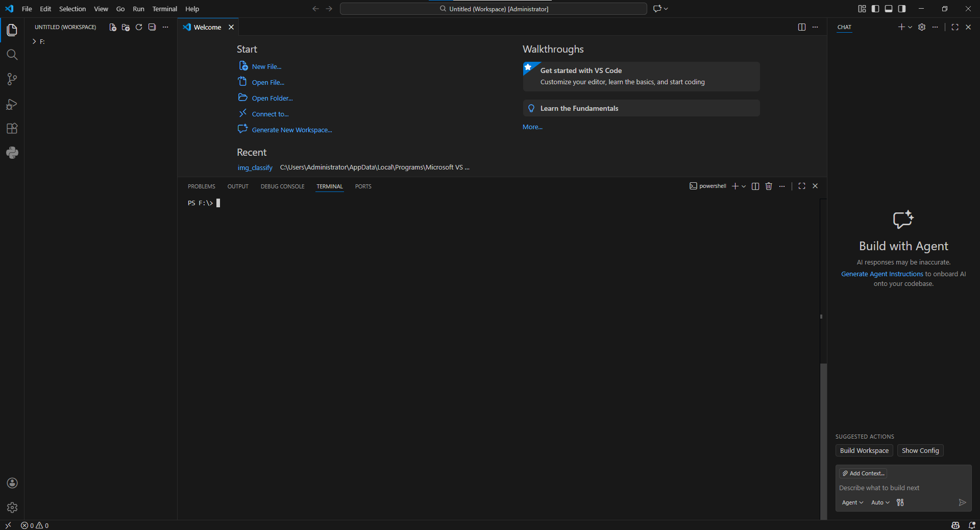Go forward with navigation arrow
This screenshot has height=530, width=980.
(329, 9)
